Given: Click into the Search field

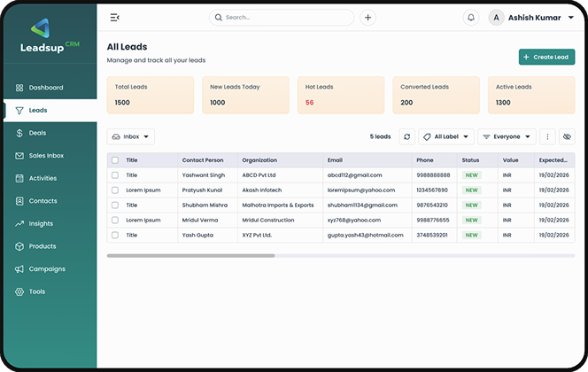Looking at the screenshot, I should click(283, 18).
